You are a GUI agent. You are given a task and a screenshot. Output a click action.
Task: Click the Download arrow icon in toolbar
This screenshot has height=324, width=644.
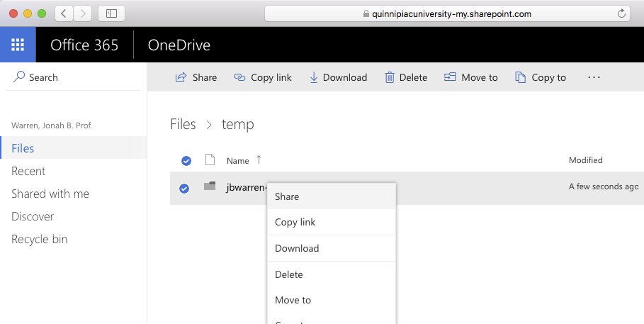click(313, 77)
